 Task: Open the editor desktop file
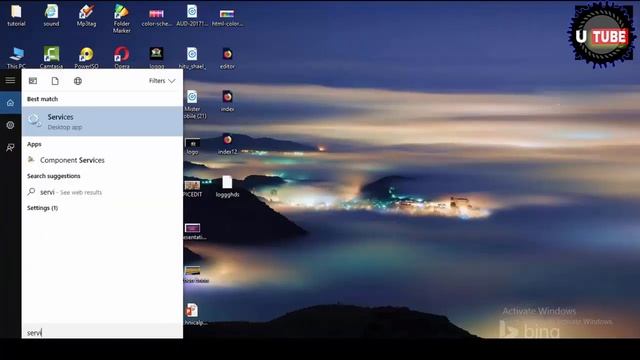pos(227,57)
